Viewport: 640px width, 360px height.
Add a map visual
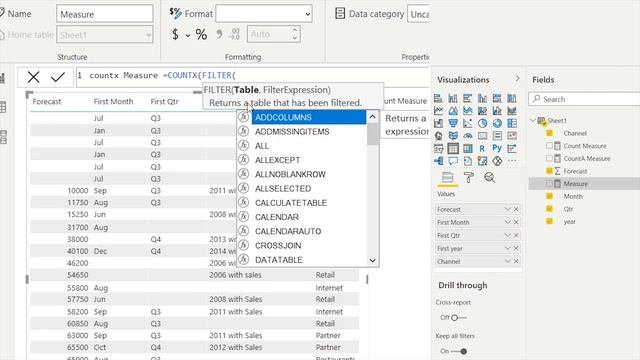point(438,136)
